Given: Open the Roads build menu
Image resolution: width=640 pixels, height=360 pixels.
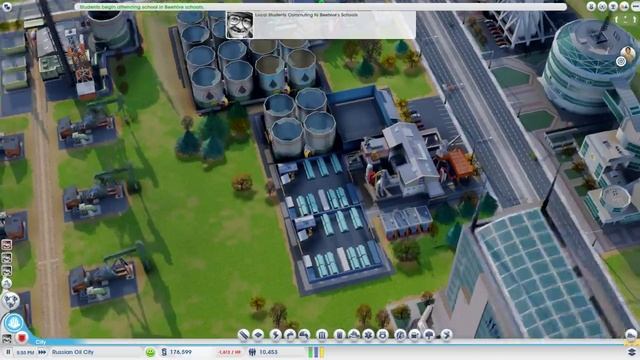Looking at the screenshot, I should click(243, 335).
